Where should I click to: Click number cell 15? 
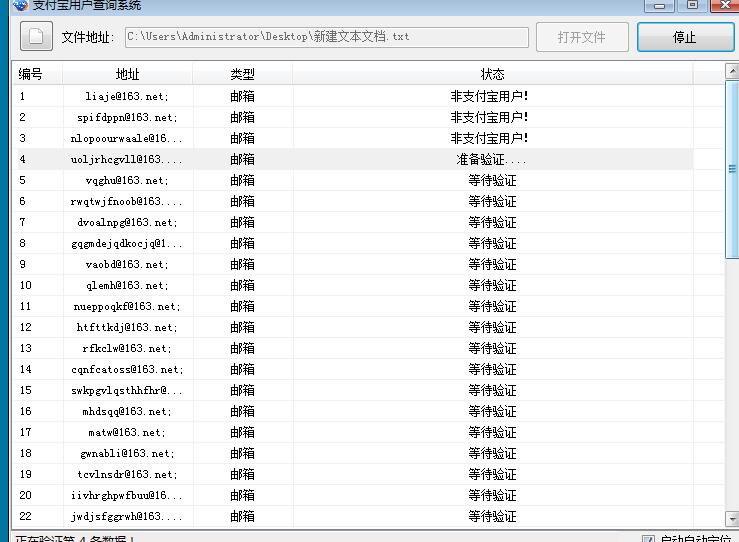point(25,390)
